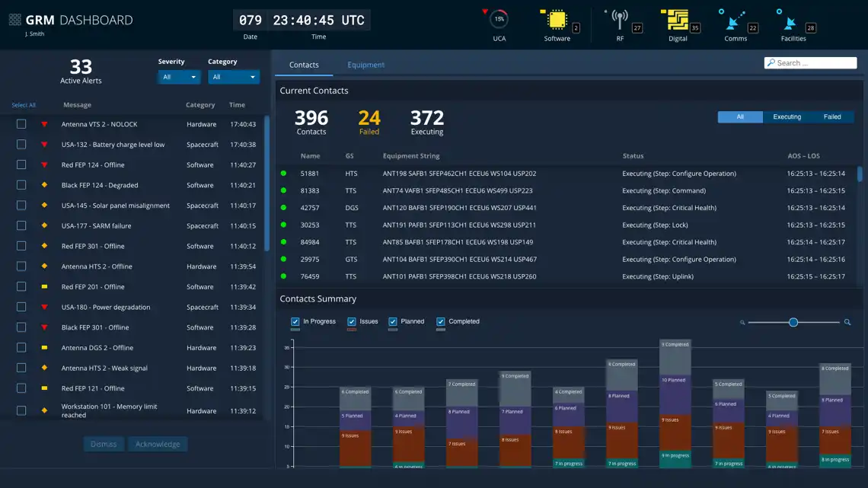This screenshot has height=488, width=868.
Task: Select the Failed contacts filter
Action: 832,116
